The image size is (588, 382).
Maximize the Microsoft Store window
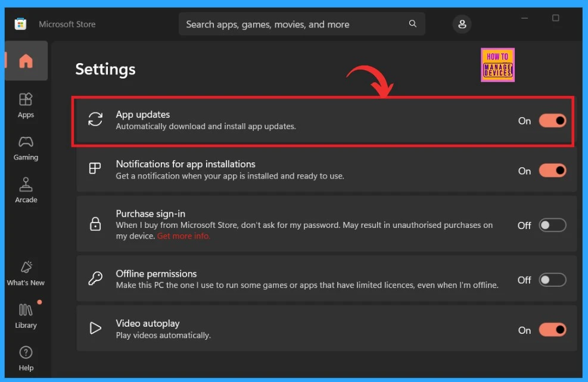pyautogui.click(x=556, y=18)
